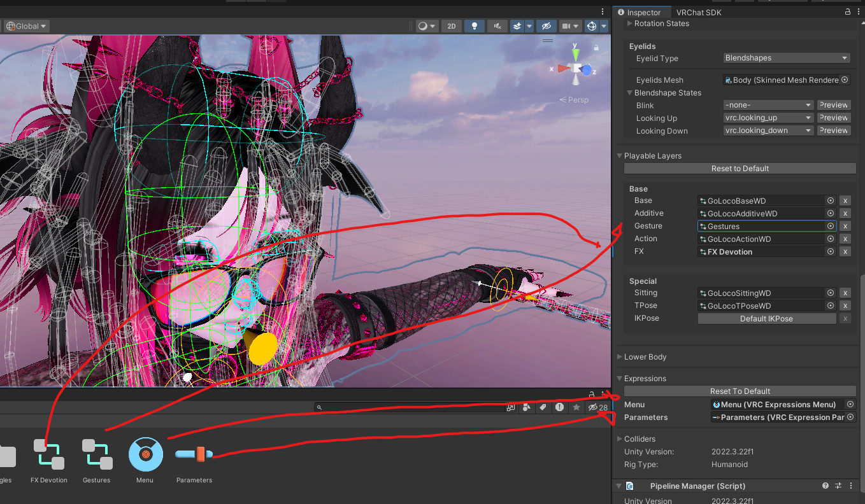Toggle 2D view mode
865x504 pixels.
pyautogui.click(x=452, y=26)
